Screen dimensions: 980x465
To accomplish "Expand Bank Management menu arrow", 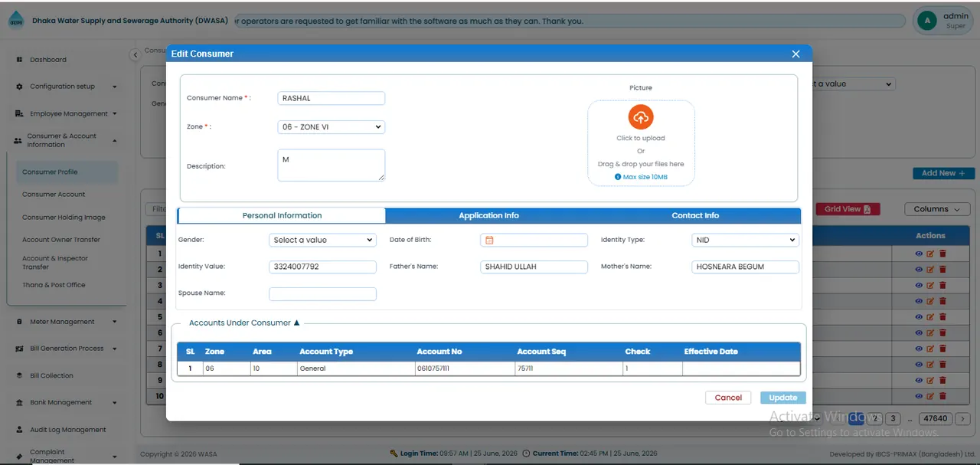I will (x=115, y=402).
